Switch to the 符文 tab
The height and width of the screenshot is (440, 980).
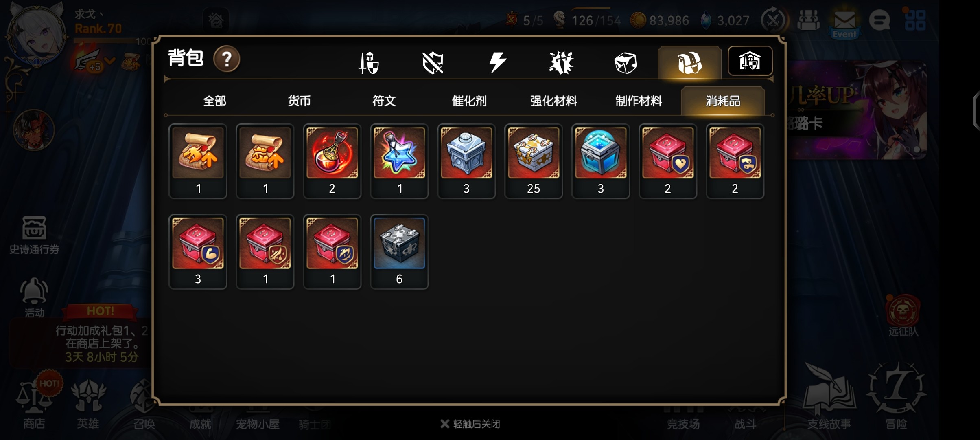tap(384, 101)
